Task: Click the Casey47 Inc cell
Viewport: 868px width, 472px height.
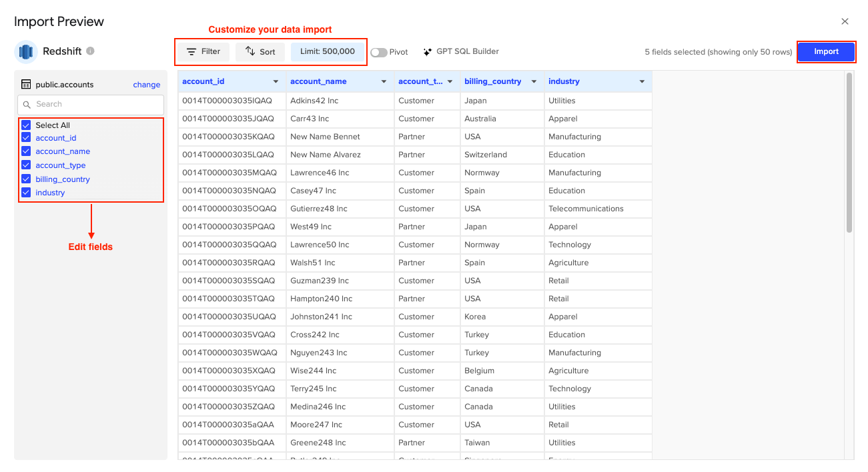Action: click(340, 191)
